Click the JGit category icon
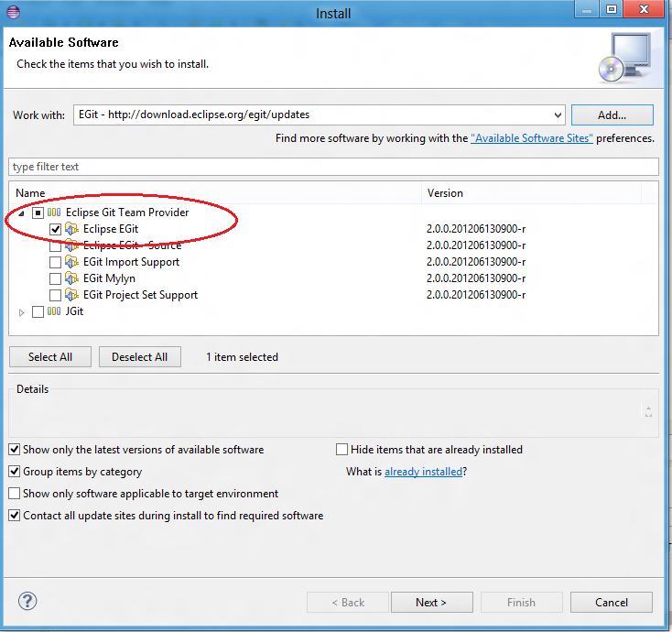 pos(54,311)
